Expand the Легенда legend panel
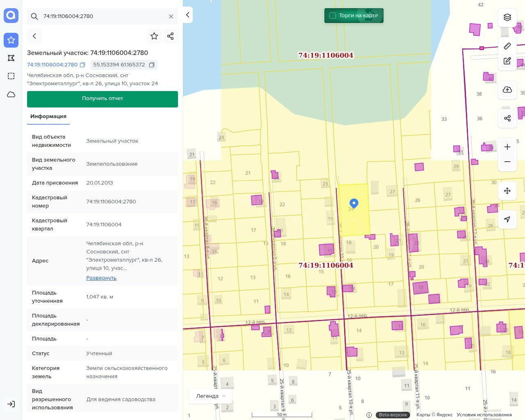The image size is (525, 420). 211,396
